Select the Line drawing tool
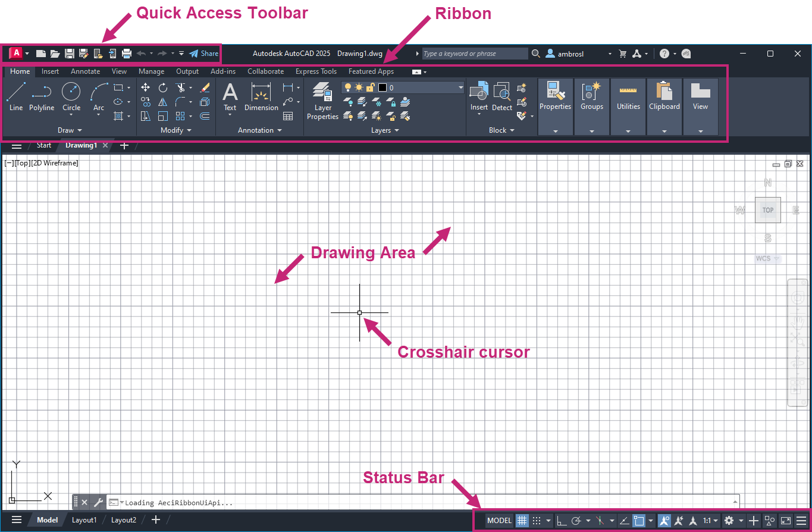 pos(16,97)
